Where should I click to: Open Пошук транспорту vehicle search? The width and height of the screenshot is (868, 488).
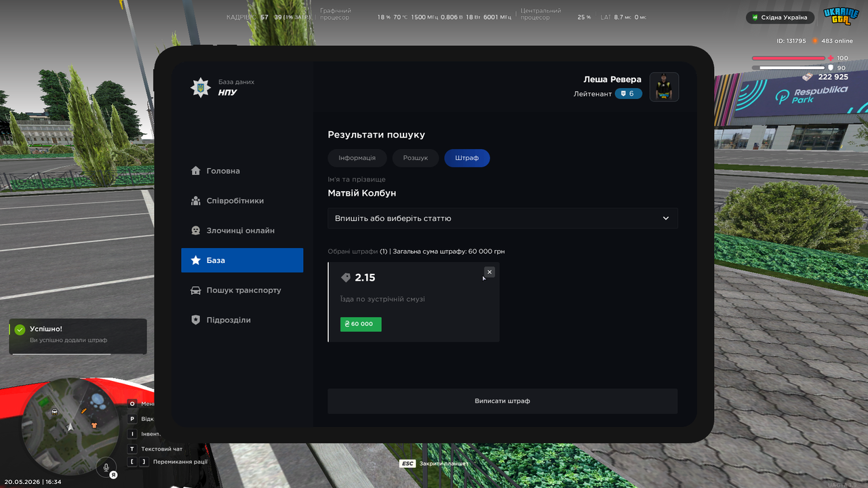coord(242,290)
